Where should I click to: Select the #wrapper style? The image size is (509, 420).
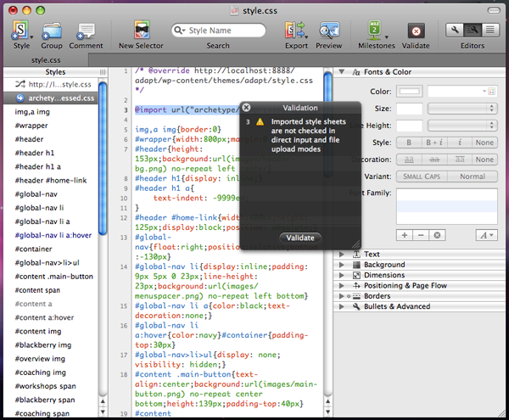click(31, 126)
